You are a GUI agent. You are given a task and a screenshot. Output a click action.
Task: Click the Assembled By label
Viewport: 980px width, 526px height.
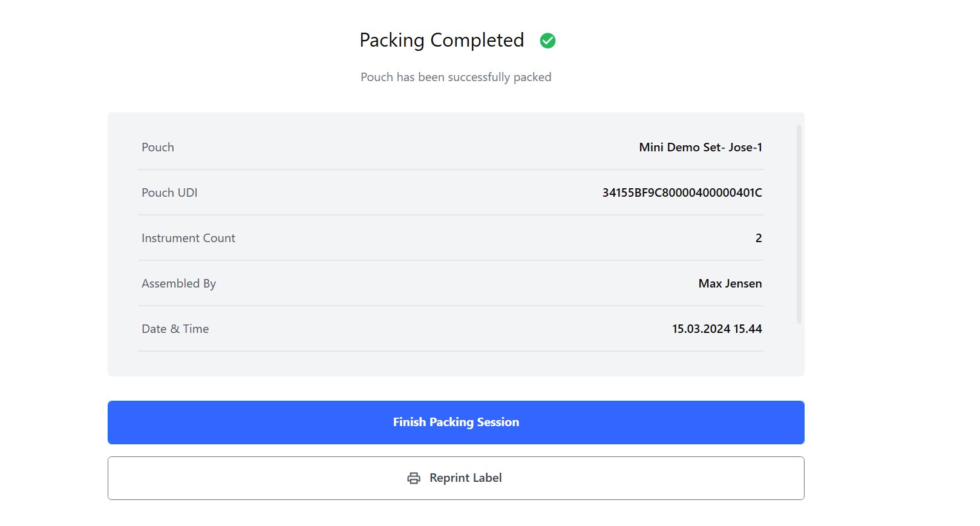(178, 283)
